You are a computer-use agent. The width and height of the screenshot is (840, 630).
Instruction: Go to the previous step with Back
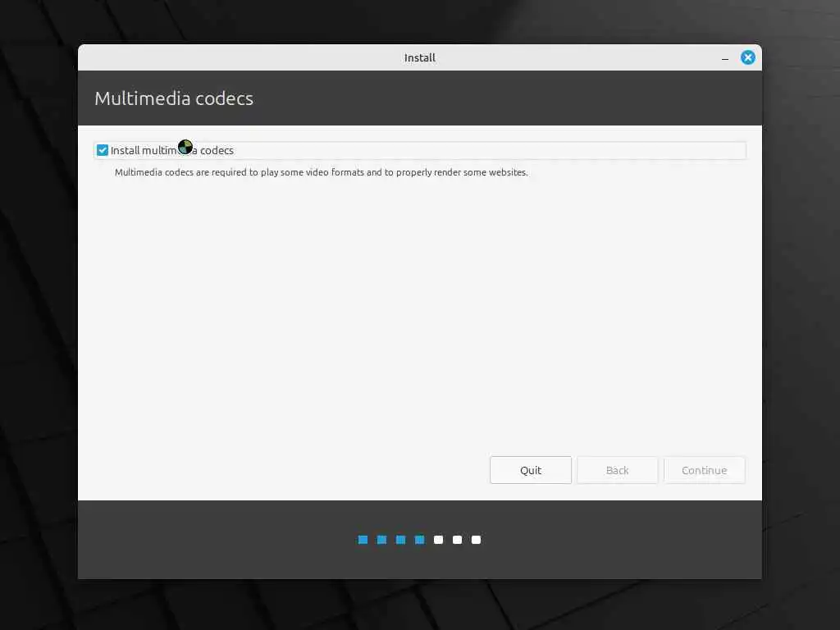tap(617, 470)
